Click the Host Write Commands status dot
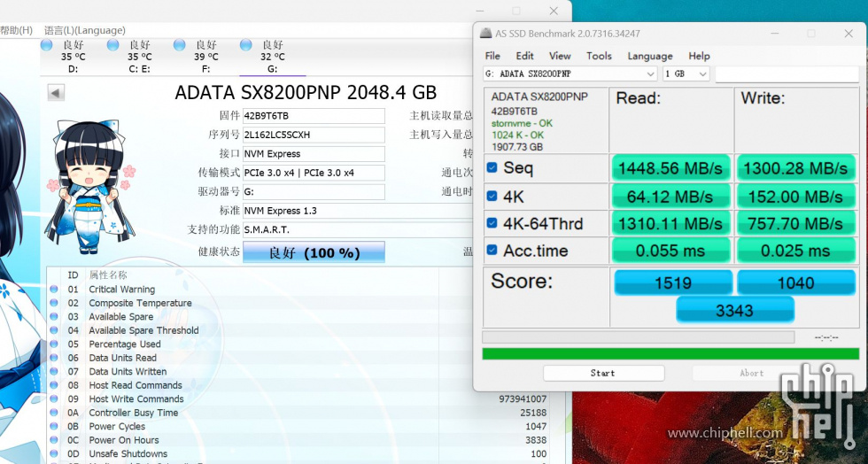868x464 pixels. [54, 398]
